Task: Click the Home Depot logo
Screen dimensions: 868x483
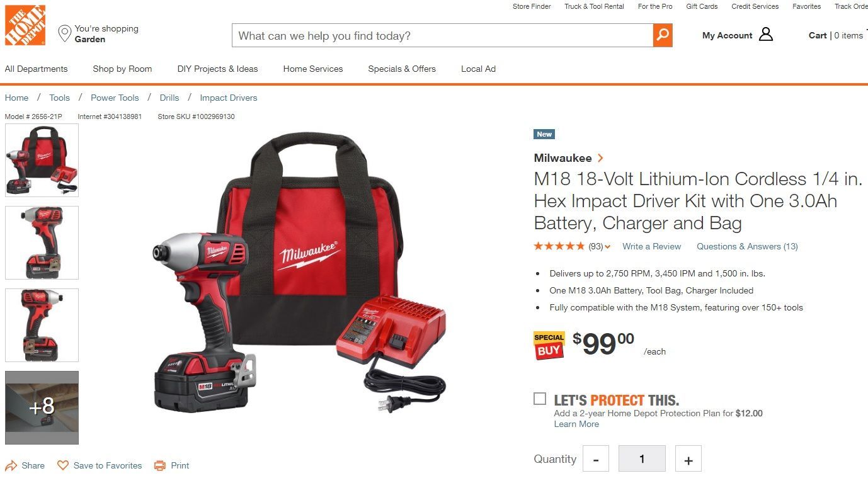Action: [x=25, y=25]
